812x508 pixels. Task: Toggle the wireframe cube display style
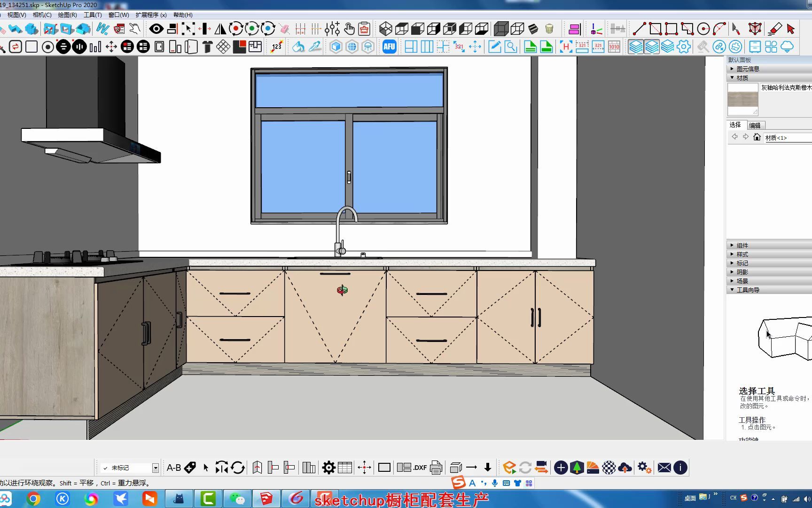[517, 29]
